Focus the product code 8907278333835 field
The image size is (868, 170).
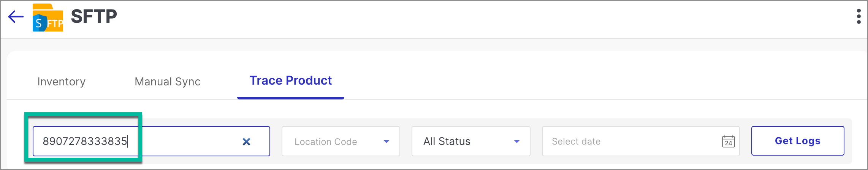click(x=151, y=141)
